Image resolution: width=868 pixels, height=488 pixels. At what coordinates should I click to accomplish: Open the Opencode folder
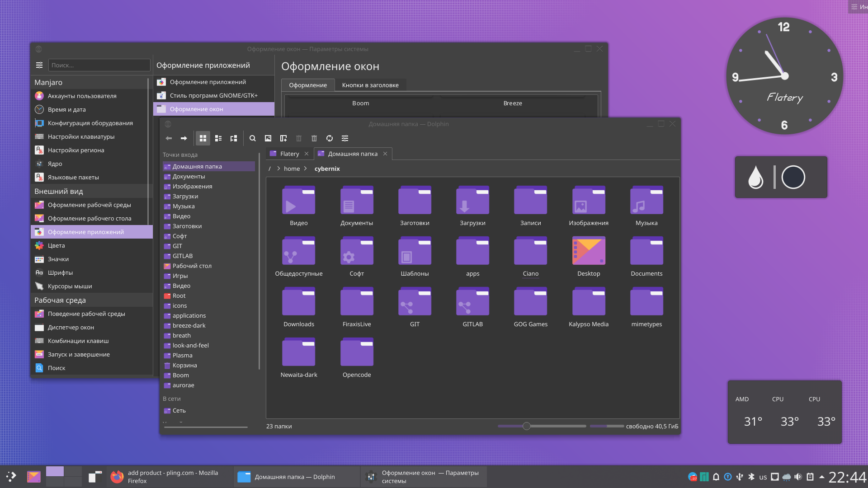click(x=357, y=352)
